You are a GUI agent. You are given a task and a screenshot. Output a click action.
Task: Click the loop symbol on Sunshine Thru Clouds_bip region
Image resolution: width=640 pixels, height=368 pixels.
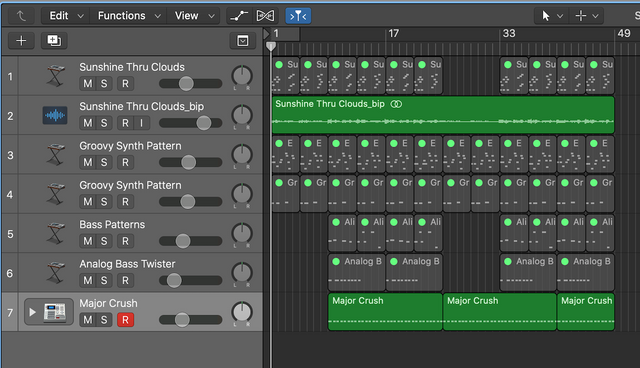click(x=396, y=104)
